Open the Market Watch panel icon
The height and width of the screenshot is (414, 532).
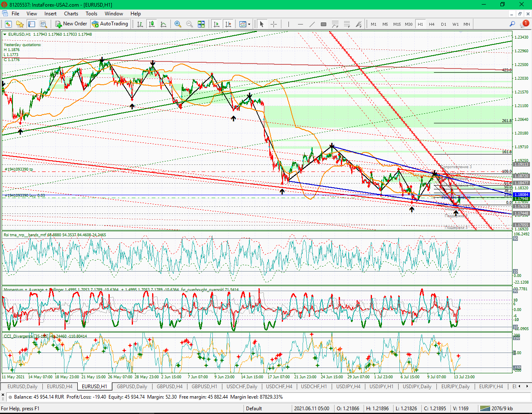point(8,24)
